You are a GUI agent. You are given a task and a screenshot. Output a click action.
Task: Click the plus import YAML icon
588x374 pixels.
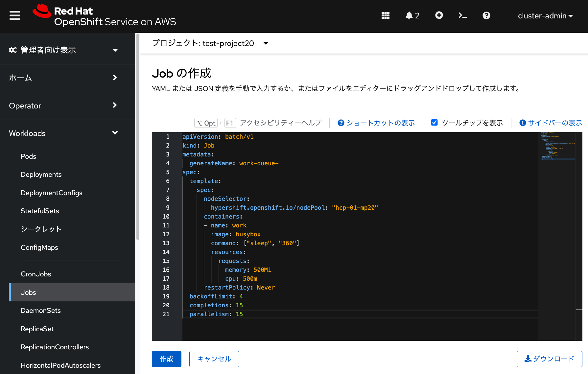tap(439, 15)
